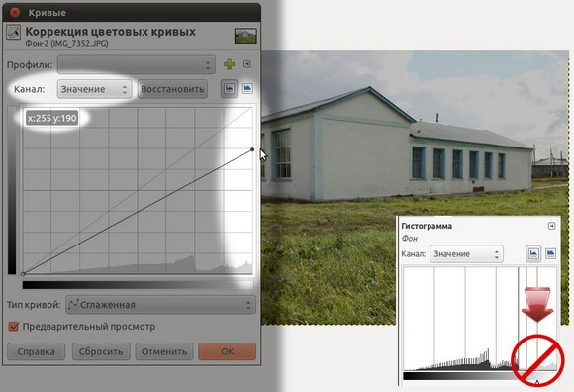This screenshot has height=392, width=574.
Task: Toggle the Предварительный просмотр checkbox
Action: (x=14, y=326)
